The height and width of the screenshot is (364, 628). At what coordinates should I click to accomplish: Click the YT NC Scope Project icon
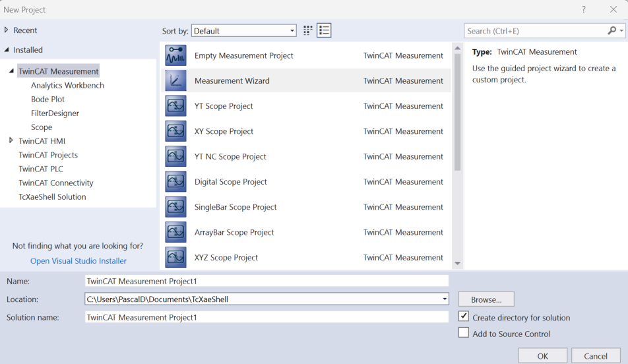175,156
